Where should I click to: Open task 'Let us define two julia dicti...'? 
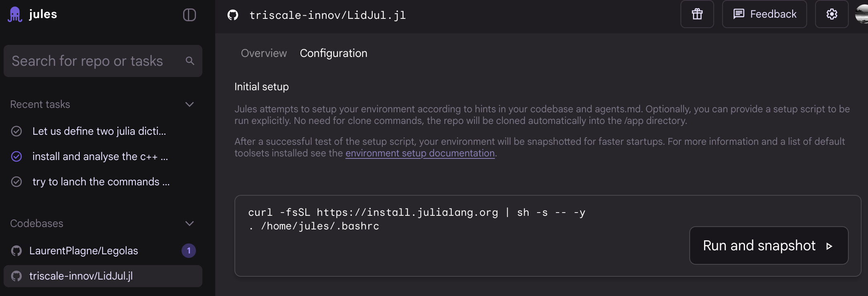[x=99, y=131]
